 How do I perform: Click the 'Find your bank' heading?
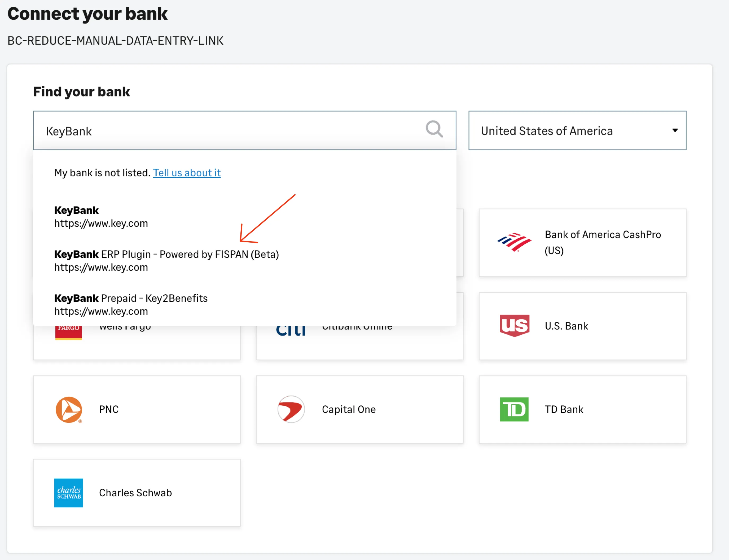point(81,92)
